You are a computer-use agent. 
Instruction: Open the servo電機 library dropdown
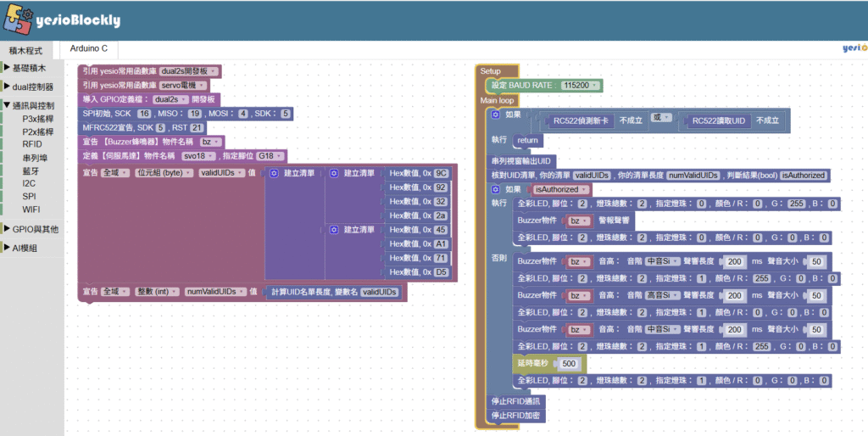click(x=183, y=86)
